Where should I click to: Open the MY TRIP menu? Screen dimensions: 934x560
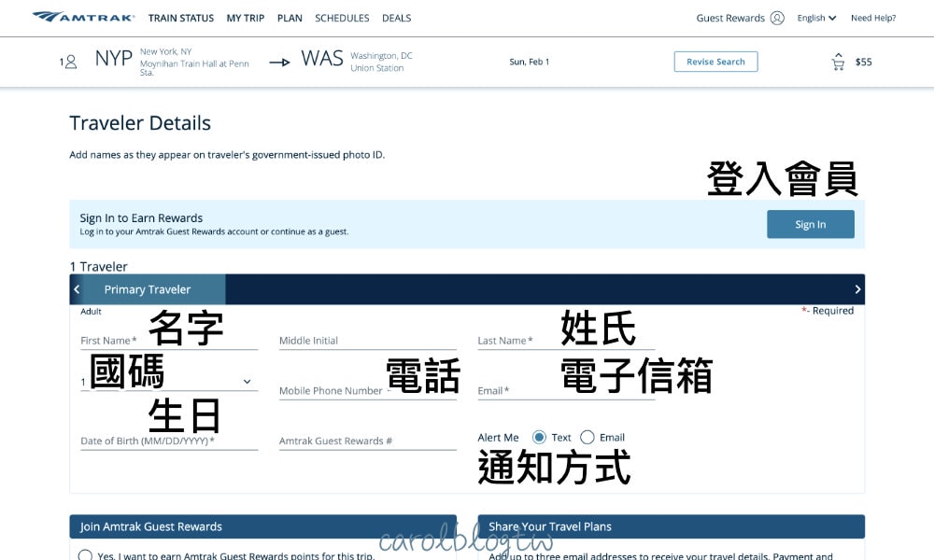click(x=246, y=18)
